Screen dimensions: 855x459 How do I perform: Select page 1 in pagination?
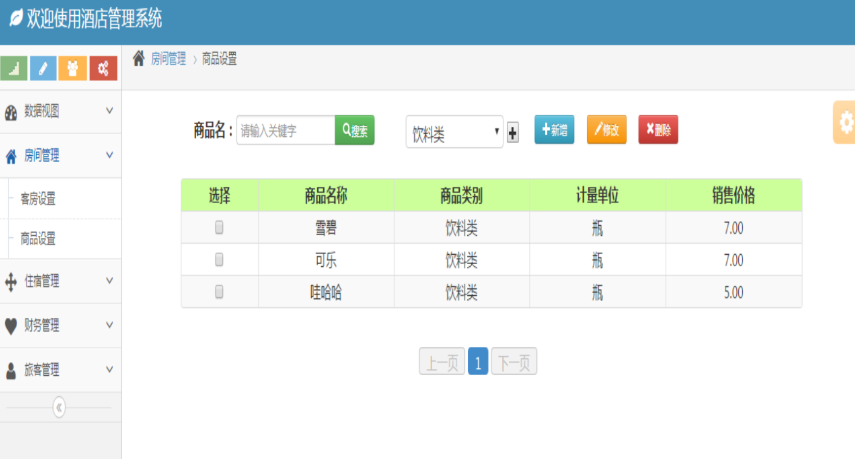click(x=478, y=361)
